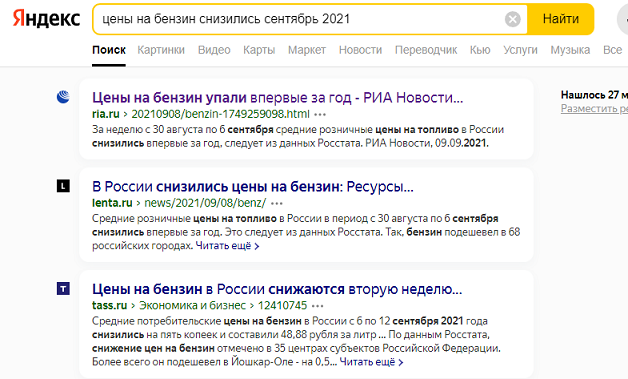
Task: Open the Картинки tab
Action: 161,50
